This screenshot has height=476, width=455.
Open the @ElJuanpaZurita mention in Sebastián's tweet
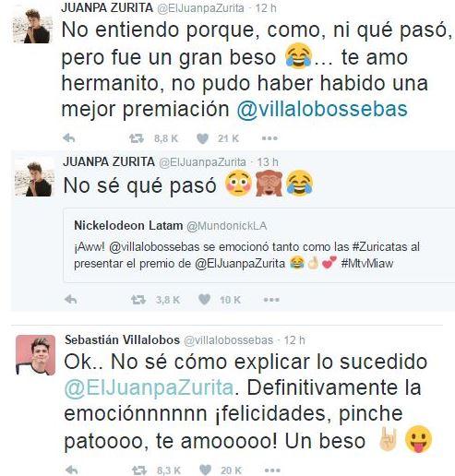click(x=150, y=387)
